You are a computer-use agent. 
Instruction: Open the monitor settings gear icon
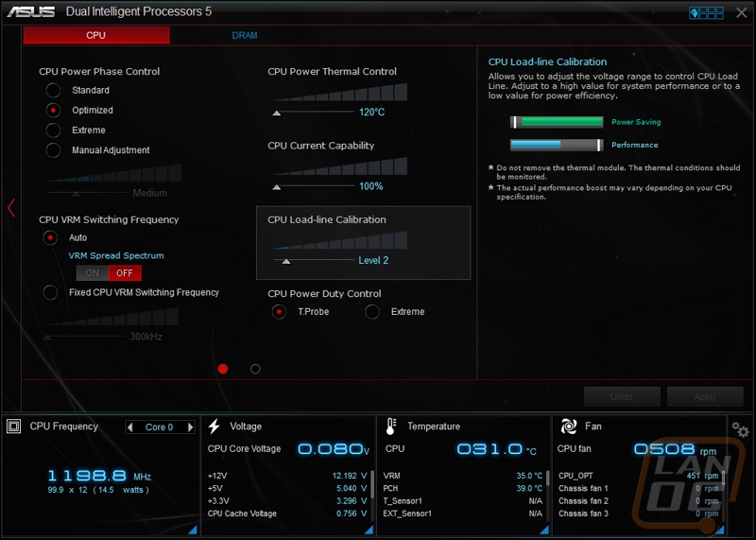(x=740, y=430)
